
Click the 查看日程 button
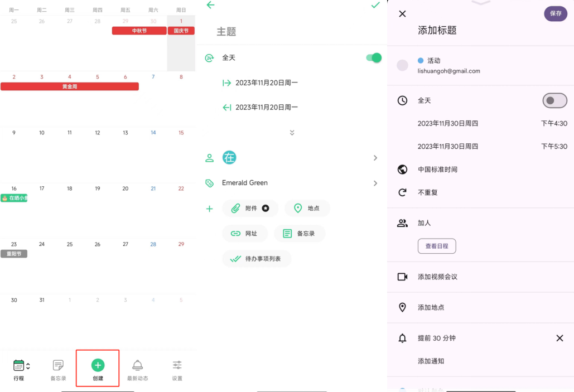tap(437, 246)
